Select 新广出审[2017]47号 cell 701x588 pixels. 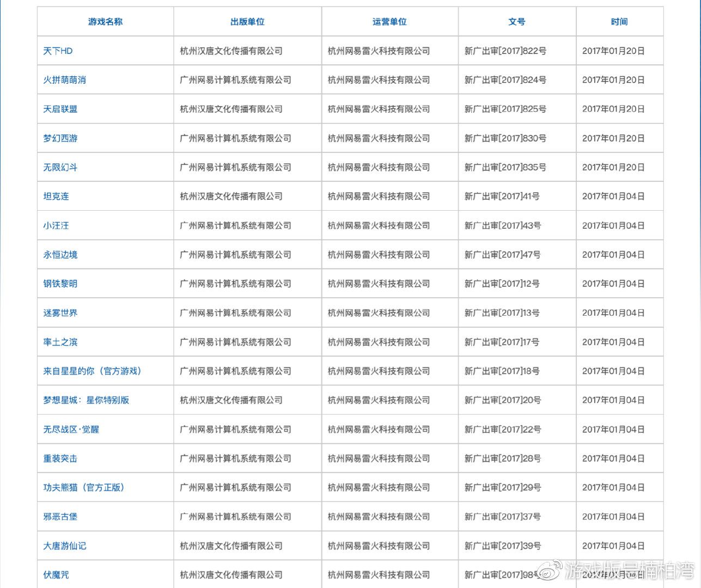pos(517,255)
